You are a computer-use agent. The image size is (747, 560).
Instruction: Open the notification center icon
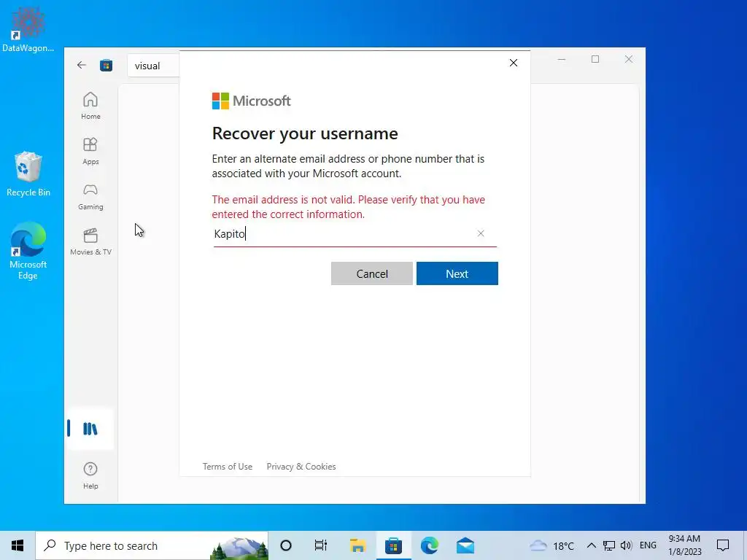[723, 545]
